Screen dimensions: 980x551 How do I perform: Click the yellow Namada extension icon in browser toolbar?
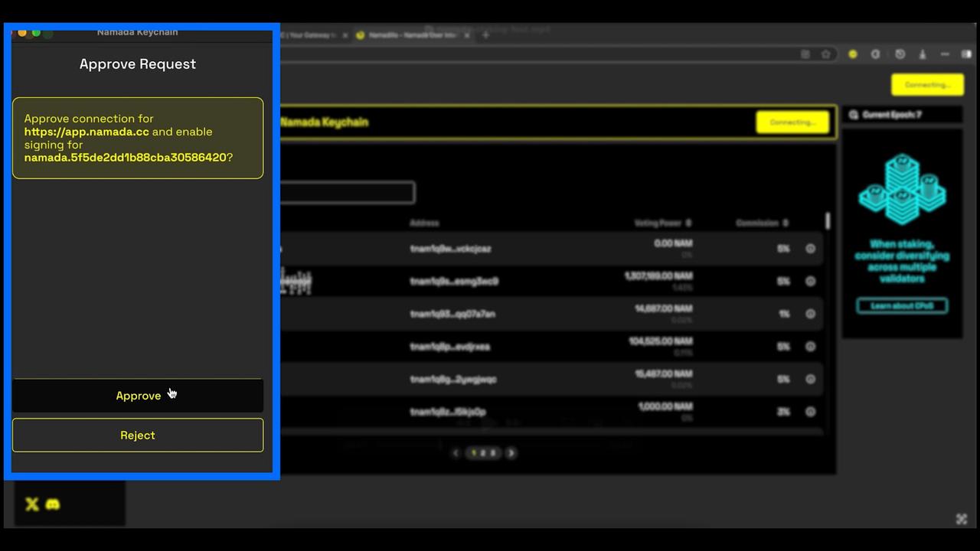[x=852, y=54]
